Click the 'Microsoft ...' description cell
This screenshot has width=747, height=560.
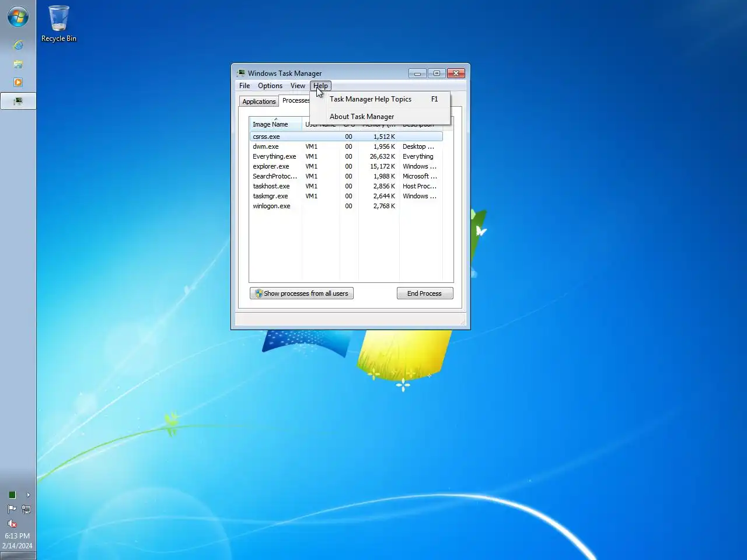coord(420,176)
